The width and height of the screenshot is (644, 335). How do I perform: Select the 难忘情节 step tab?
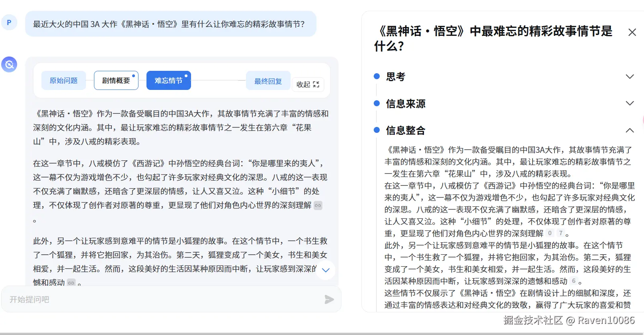[x=169, y=80]
